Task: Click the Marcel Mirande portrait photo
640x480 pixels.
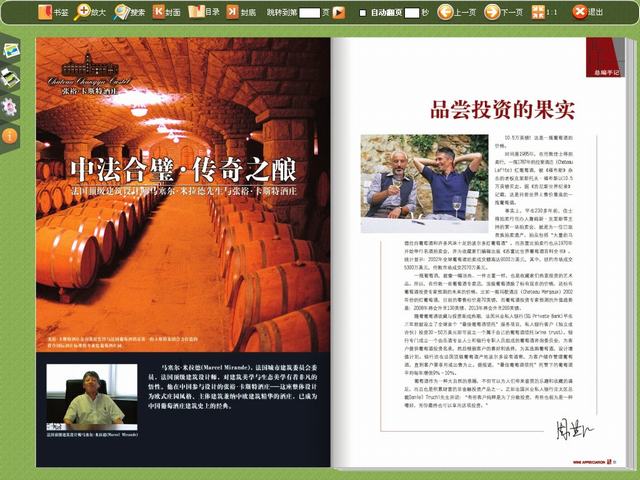Action: (92, 397)
